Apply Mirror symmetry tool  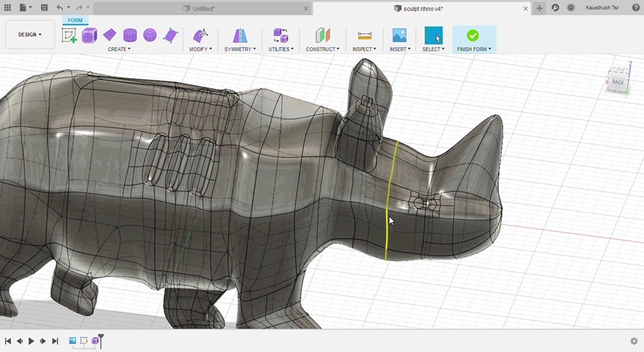(240, 35)
